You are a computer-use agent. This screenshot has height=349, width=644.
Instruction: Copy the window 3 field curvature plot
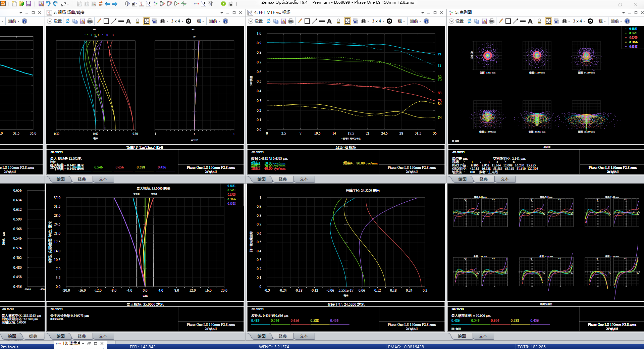pos(75,21)
